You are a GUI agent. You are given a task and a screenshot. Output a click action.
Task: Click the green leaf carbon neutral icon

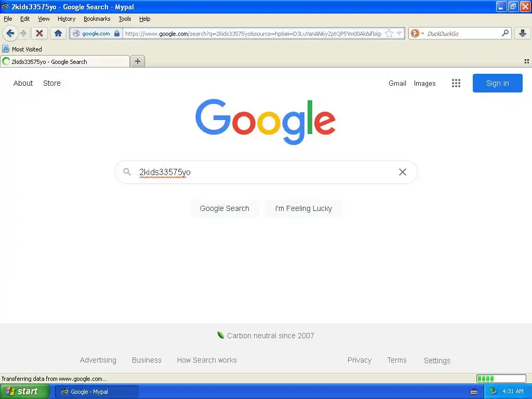220,335
